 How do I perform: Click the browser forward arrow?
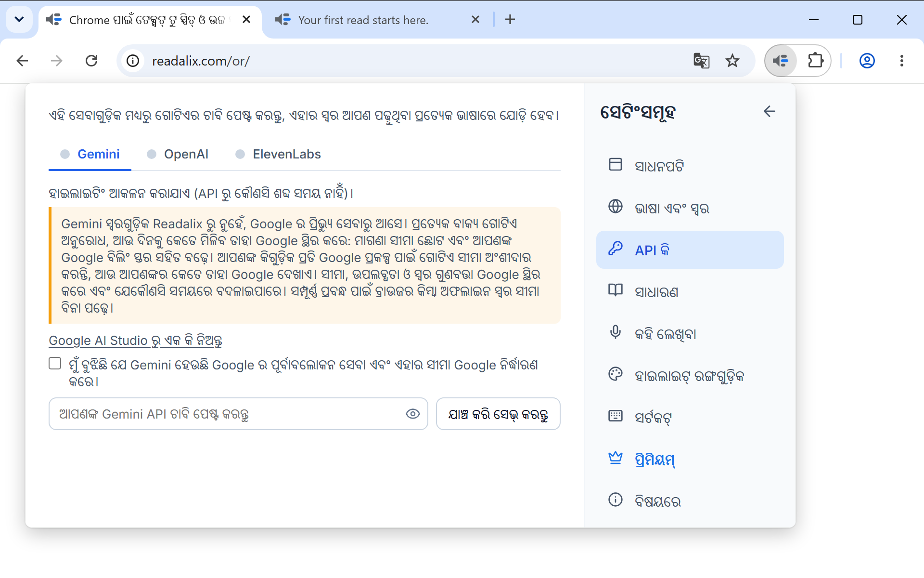coord(57,61)
